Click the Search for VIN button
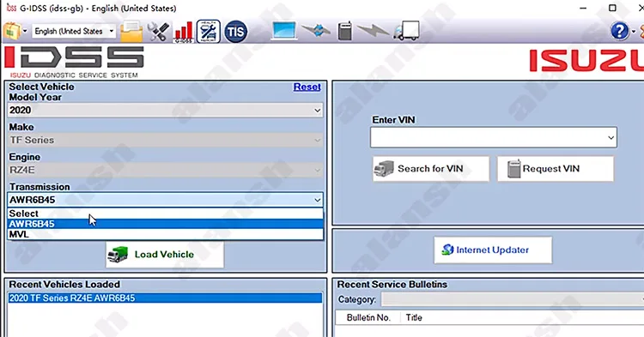 431,168
